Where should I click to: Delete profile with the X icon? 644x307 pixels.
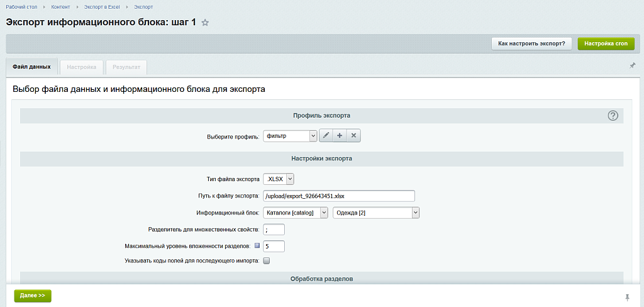point(353,136)
